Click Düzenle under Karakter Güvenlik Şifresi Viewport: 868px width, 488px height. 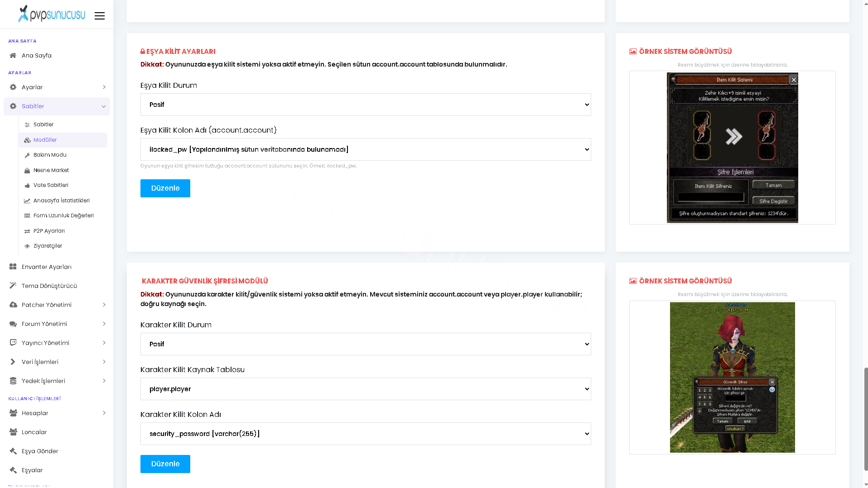(x=165, y=464)
